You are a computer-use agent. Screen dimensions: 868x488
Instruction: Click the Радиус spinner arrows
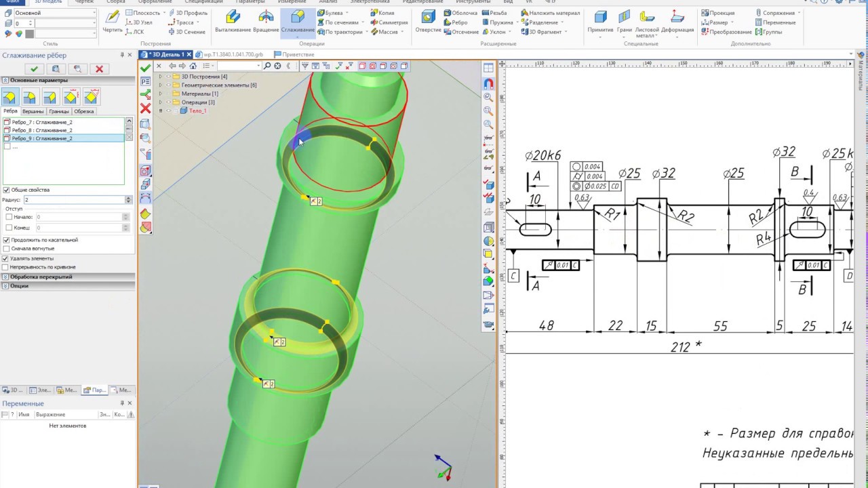(x=128, y=200)
